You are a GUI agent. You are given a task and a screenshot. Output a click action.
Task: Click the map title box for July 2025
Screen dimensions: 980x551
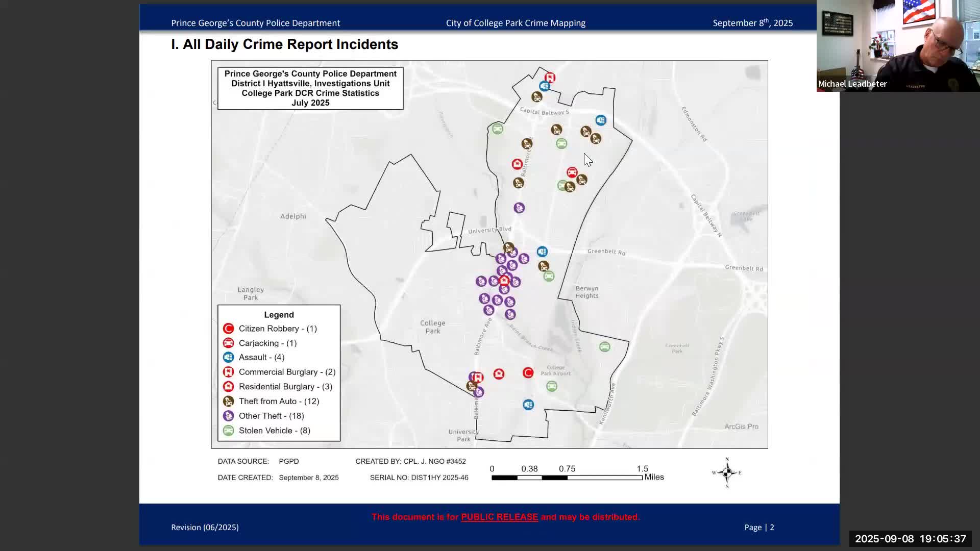310,88
